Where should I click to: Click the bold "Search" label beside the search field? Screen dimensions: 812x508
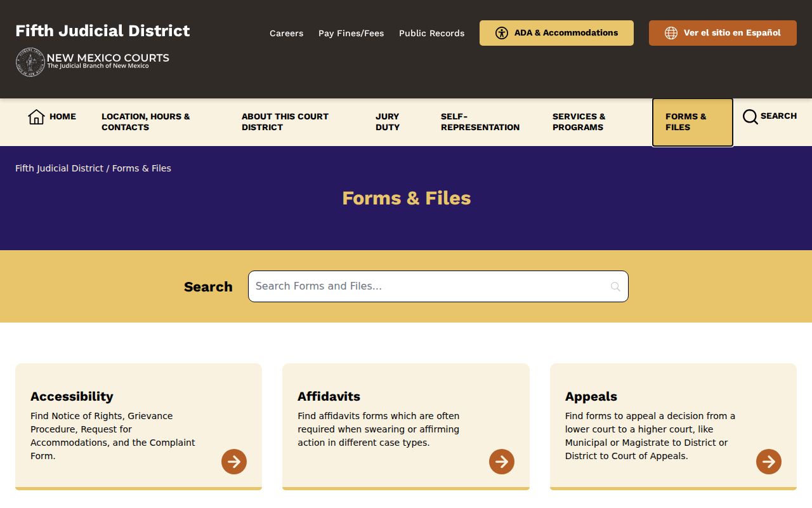click(208, 287)
